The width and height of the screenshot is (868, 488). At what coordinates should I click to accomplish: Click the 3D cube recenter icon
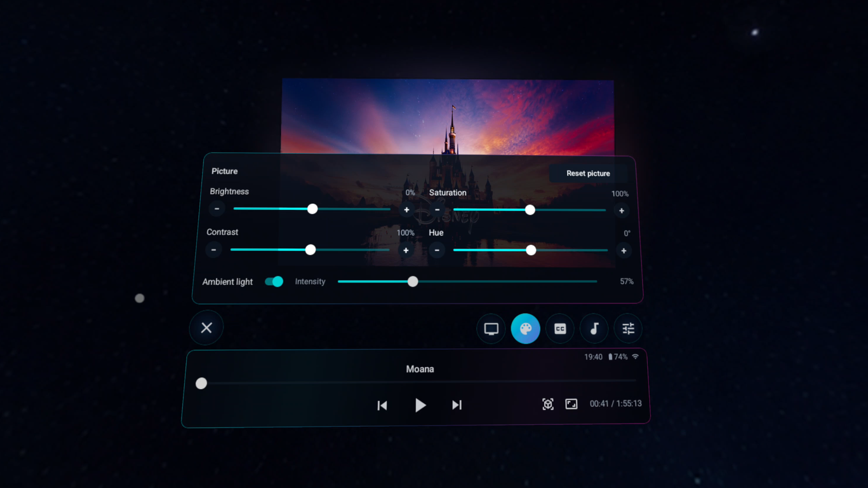click(548, 404)
